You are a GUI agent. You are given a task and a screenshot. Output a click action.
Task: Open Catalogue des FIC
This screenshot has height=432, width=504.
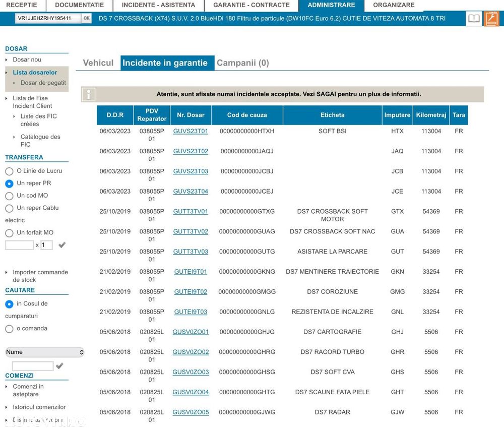[40, 141]
